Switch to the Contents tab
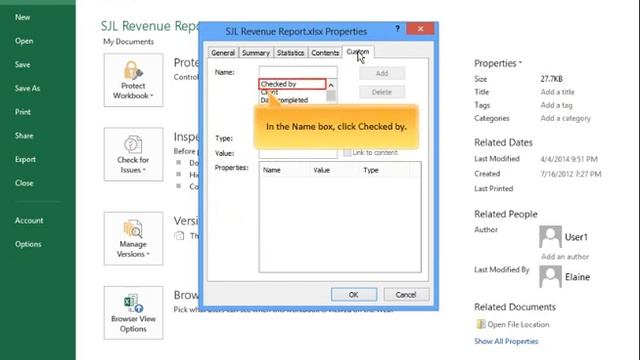 (x=325, y=53)
